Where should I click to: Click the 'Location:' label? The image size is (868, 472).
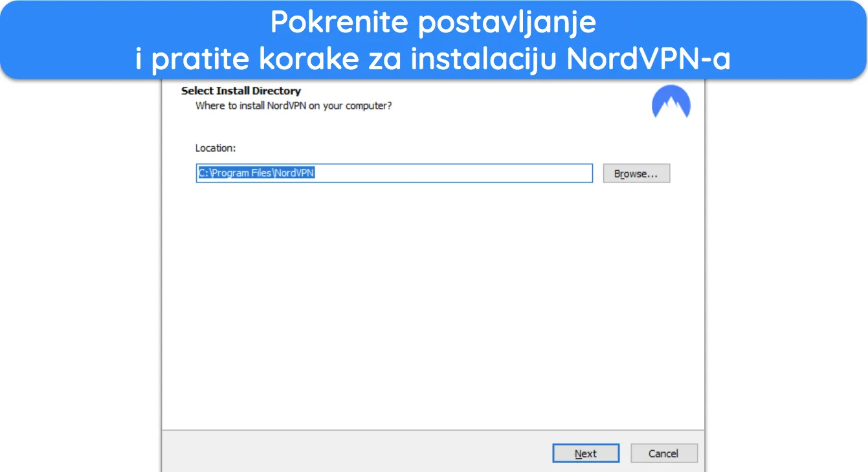pyautogui.click(x=216, y=148)
